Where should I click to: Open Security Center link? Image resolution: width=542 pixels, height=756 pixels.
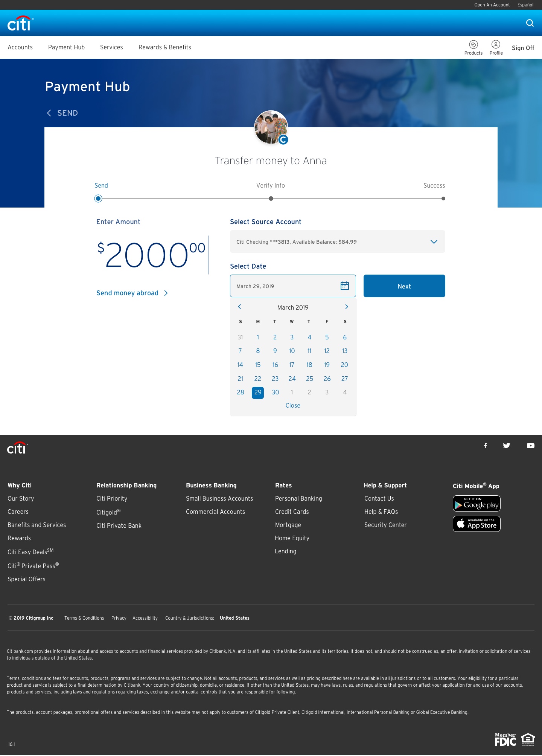(385, 525)
